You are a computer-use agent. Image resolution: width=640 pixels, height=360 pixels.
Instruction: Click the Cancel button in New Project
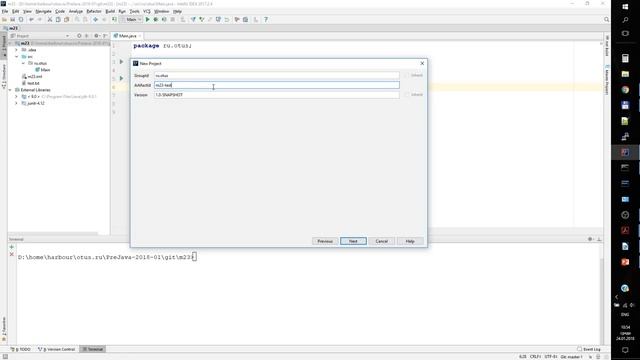[382, 241]
